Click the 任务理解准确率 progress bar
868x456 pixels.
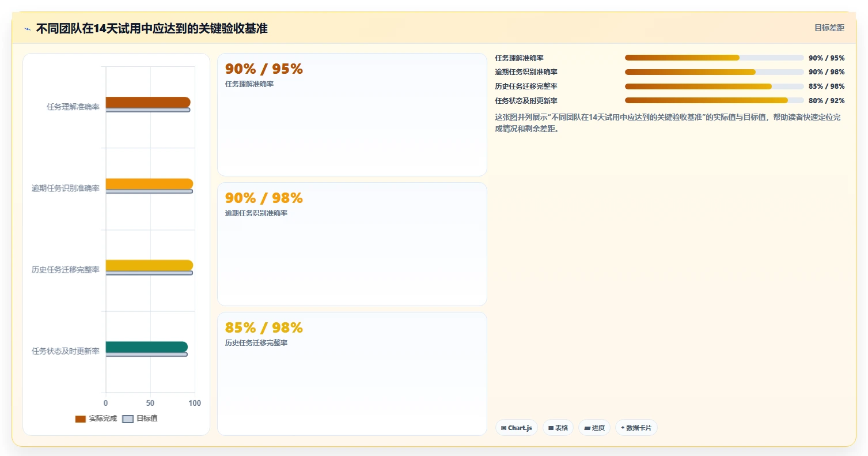(714, 58)
